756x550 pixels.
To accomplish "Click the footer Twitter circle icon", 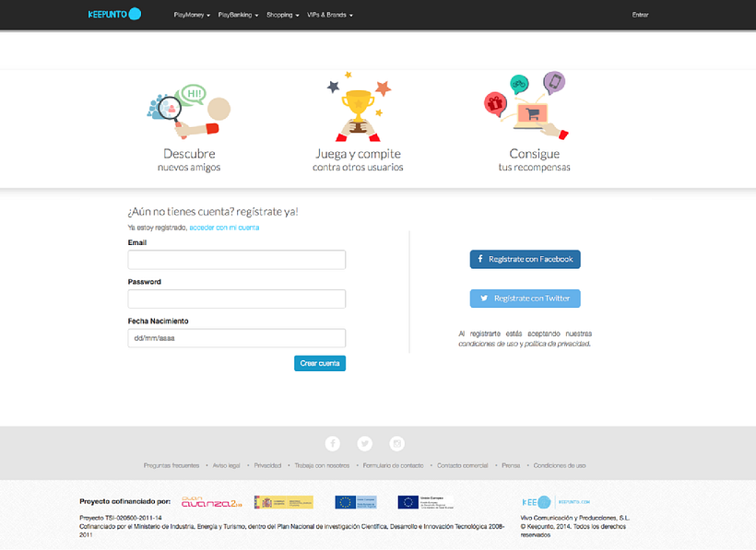I will coord(365,443).
